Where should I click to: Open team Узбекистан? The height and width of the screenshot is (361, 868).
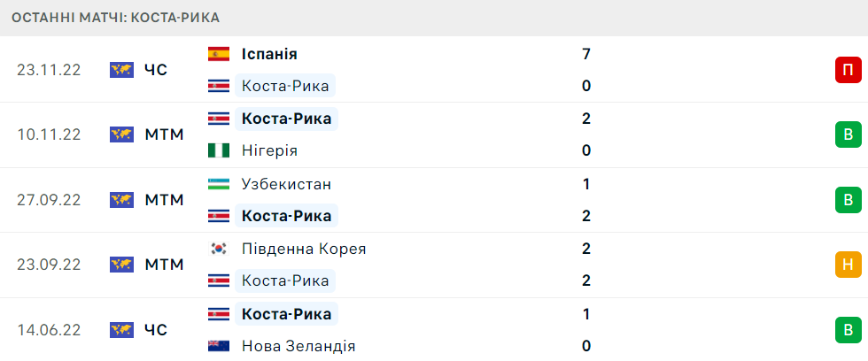tap(286, 184)
